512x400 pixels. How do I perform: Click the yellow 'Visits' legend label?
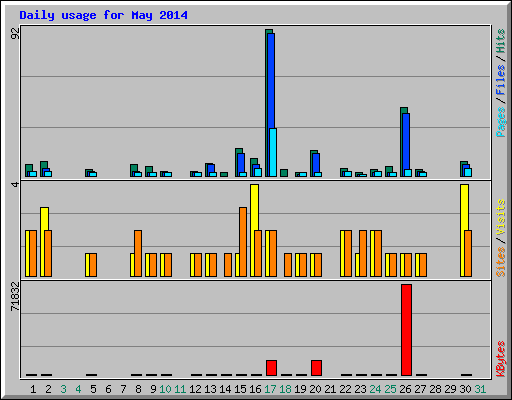pos(500,217)
